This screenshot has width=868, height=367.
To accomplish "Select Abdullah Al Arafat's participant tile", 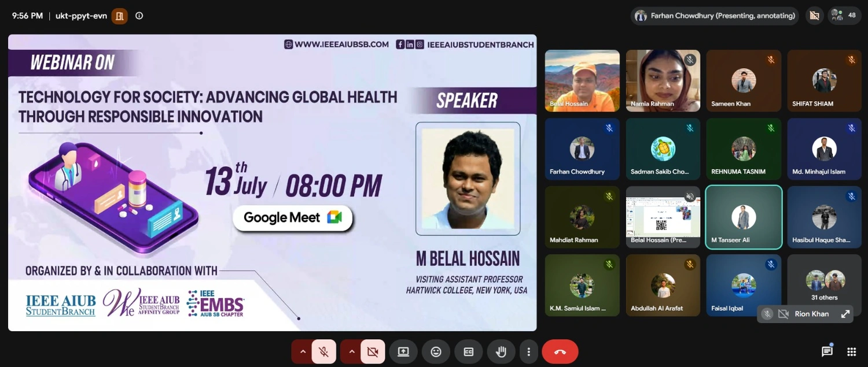I will pos(663,286).
